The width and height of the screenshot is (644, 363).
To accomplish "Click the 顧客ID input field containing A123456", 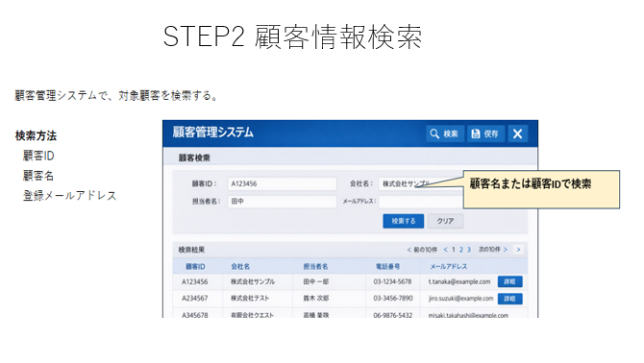I will [282, 183].
